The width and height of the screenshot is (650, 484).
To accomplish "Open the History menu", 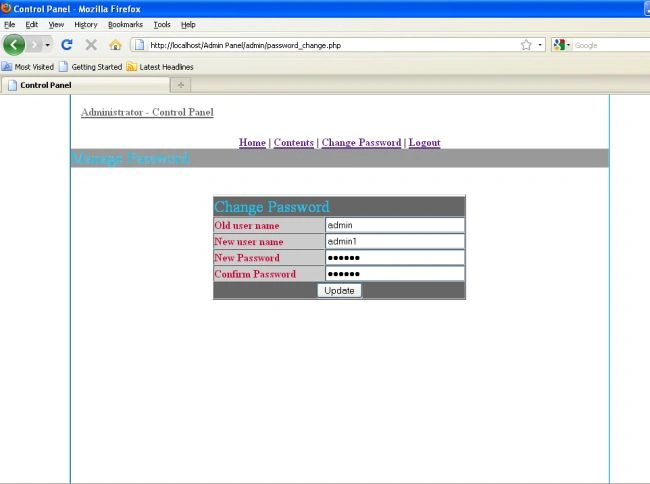I will (86, 25).
